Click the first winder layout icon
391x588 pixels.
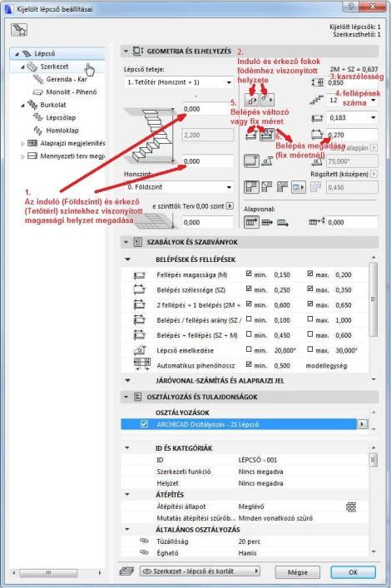tap(251, 187)
